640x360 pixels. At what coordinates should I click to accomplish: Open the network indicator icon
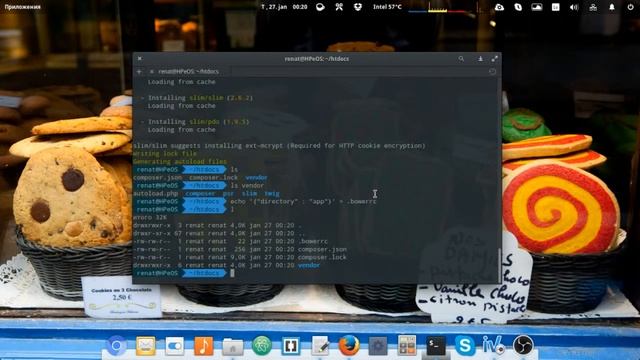[x=593, y=7]
